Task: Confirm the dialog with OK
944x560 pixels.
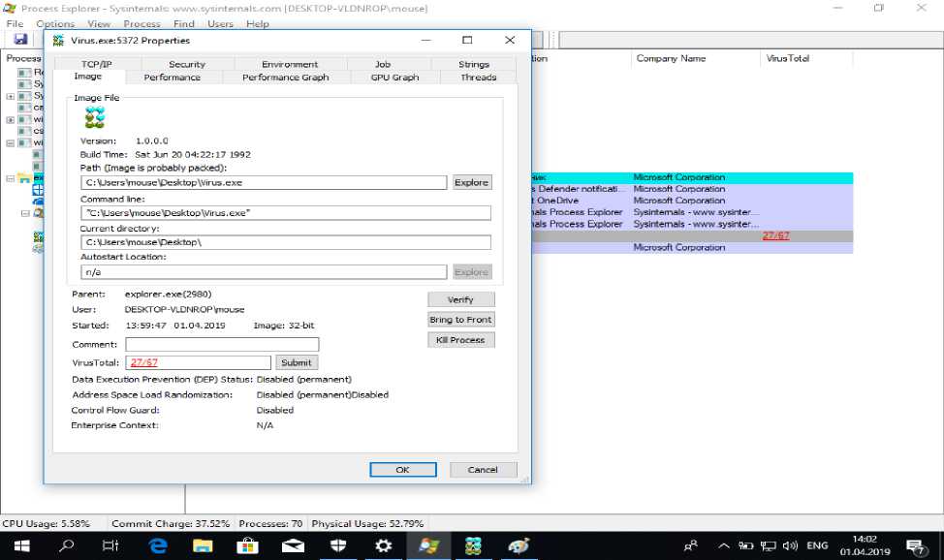Action: pos(403,470)
